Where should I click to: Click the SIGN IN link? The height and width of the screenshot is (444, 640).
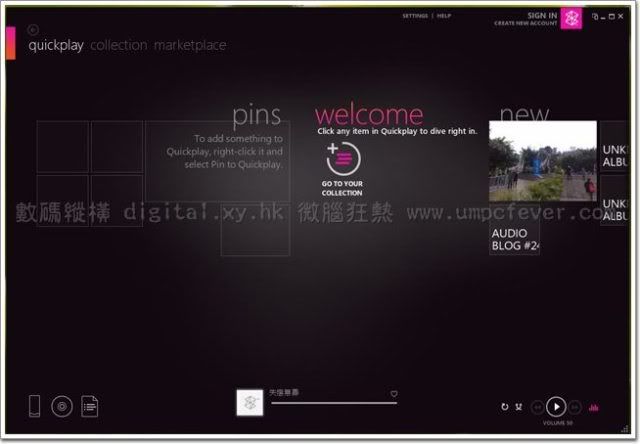[x=542, y=15]
